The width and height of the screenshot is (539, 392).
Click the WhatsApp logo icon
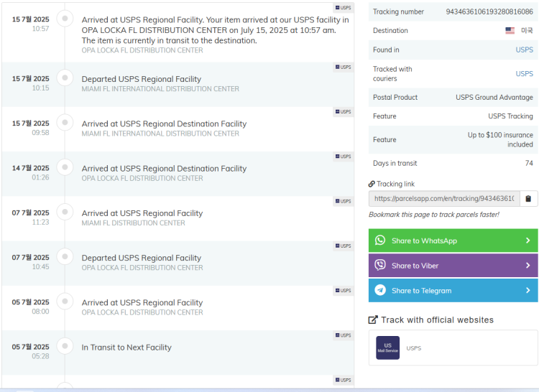click(x=380, y=241)
